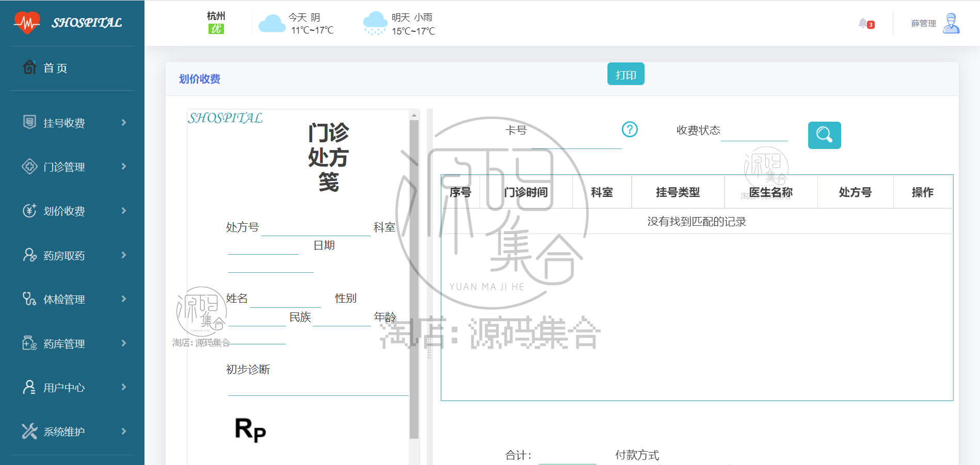This screenshot has width=980, height=465.
Task: Click the 姓名 field on the prescription
Action: (x=285, y=298)
